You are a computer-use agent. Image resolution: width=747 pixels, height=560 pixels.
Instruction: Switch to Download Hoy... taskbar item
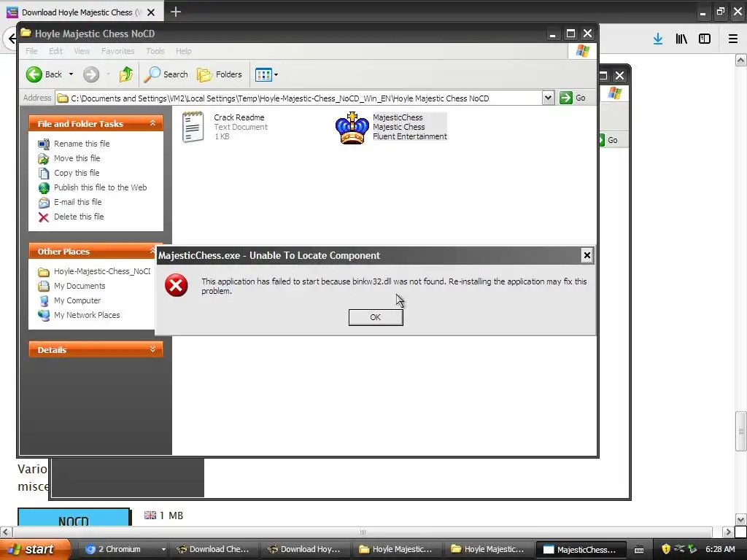[305, 549]
